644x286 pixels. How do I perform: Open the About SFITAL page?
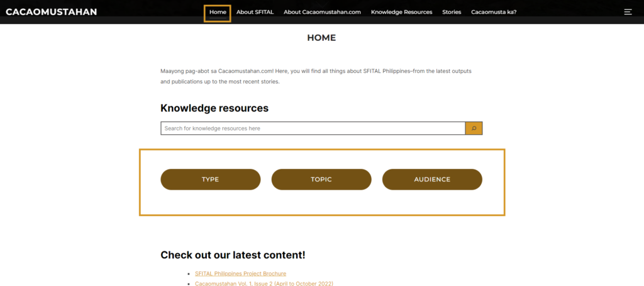click(x=255, y=13)
